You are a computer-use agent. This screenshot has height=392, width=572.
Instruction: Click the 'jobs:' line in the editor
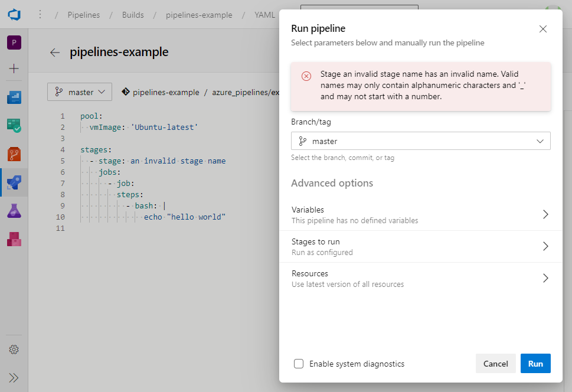tap(109, 172)
